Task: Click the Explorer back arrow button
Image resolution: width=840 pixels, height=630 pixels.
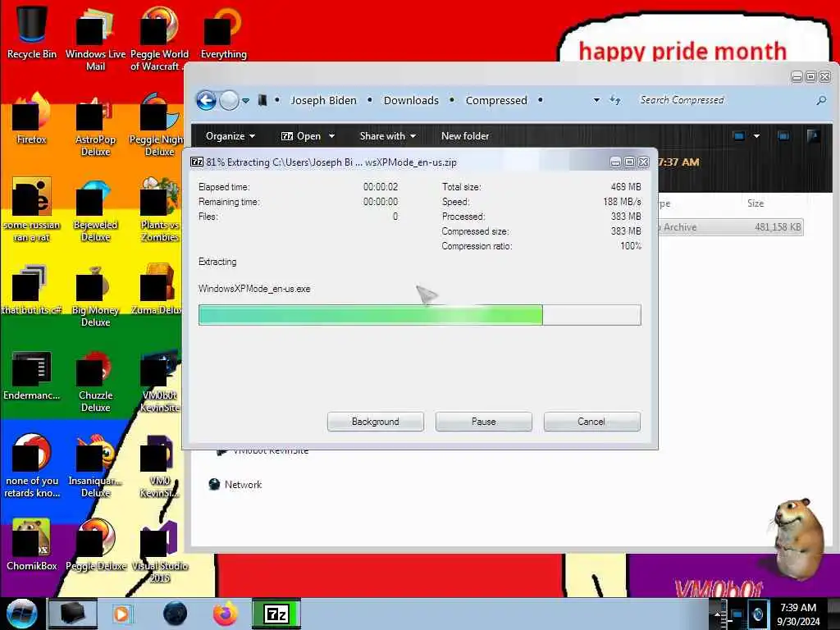Action: (206, 100)
